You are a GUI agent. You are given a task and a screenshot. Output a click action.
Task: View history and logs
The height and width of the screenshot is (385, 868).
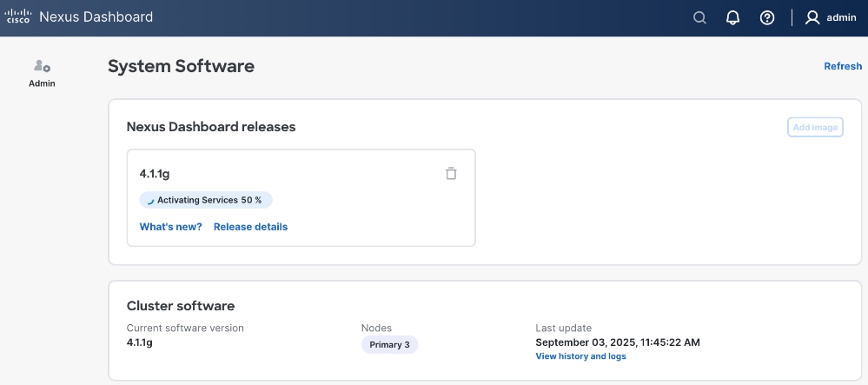(x=580, y=356)
